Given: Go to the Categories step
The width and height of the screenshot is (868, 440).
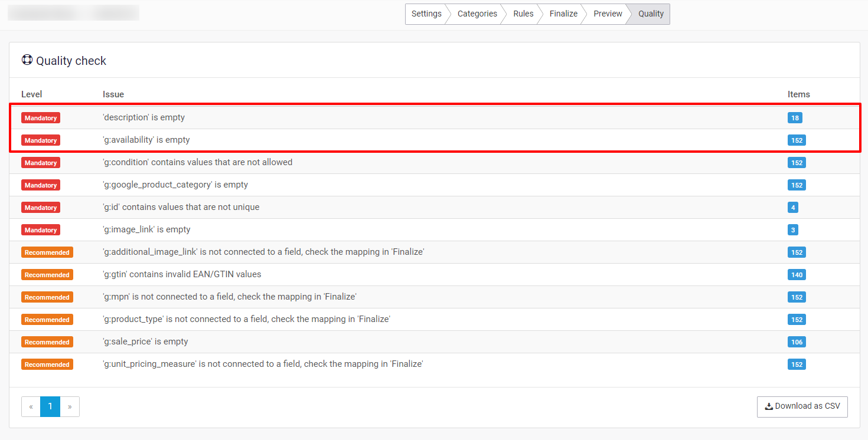Looking at the screenshot, I should 477,14.
